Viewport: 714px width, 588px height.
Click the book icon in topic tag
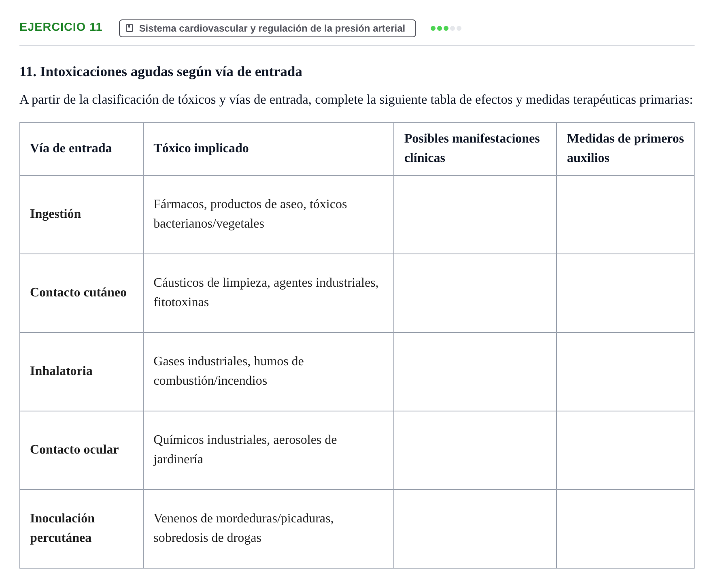pos(130,28)
